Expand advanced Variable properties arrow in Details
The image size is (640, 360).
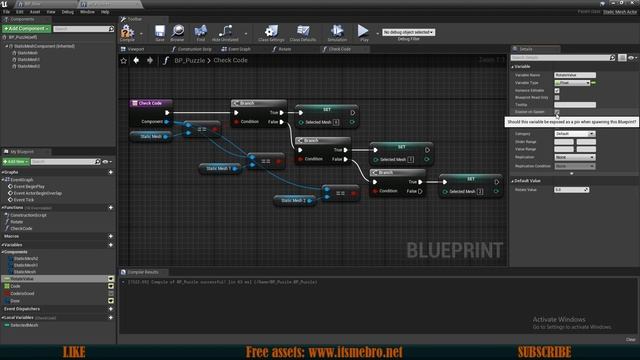click(x=571, y=173)
